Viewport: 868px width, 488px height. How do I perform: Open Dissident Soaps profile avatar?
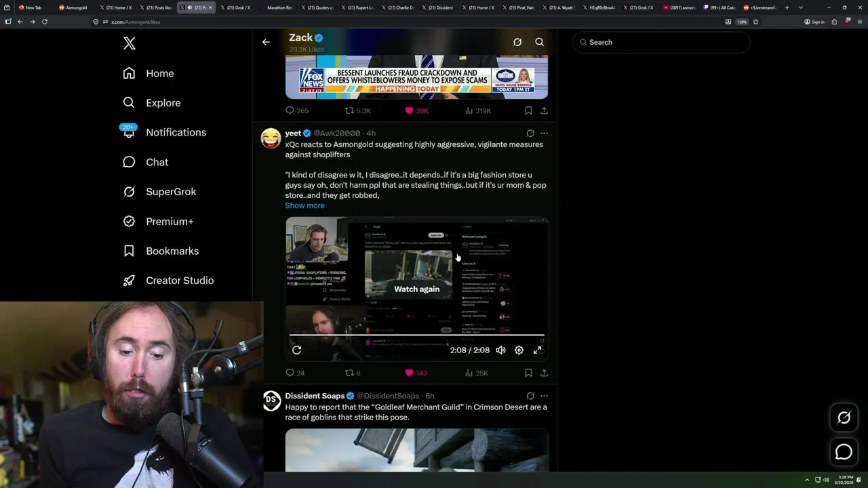271,401
